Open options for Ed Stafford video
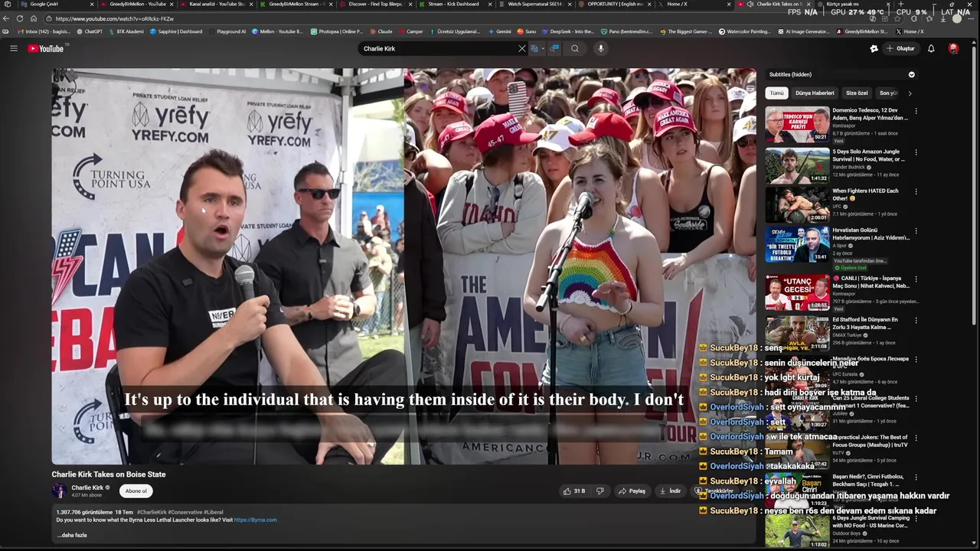The image size is (980, 551). (x=916, y=320)
